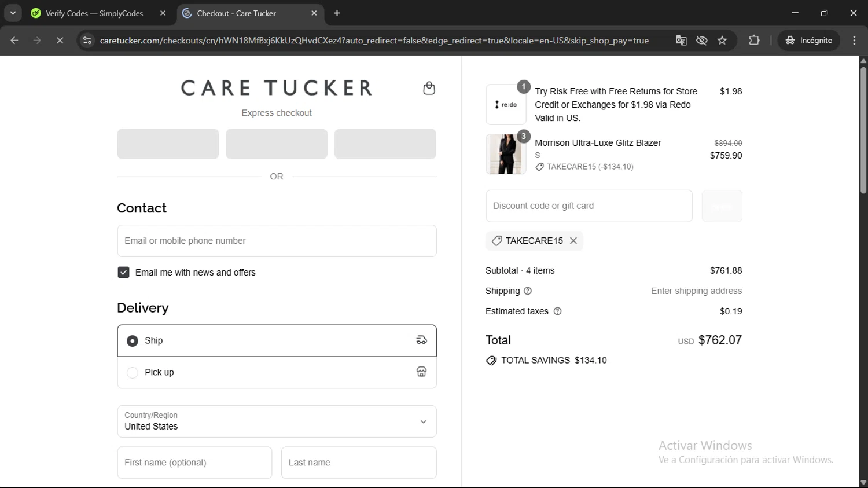Click the Incógnito profile button
The width and height of the screenshot is (868, 488).
pyautogui.click(x=809, y=41)
